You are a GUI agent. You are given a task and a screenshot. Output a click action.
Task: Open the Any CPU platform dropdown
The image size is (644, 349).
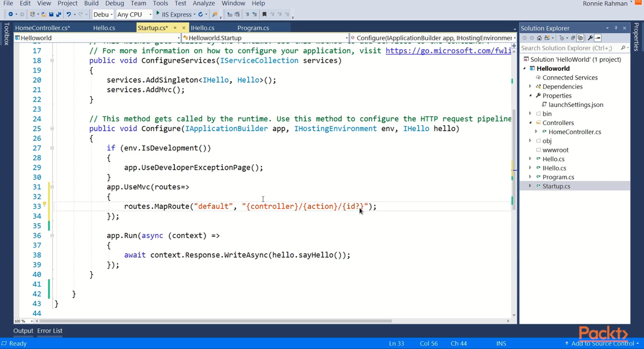pyautogui.click(x=150, y=14)
